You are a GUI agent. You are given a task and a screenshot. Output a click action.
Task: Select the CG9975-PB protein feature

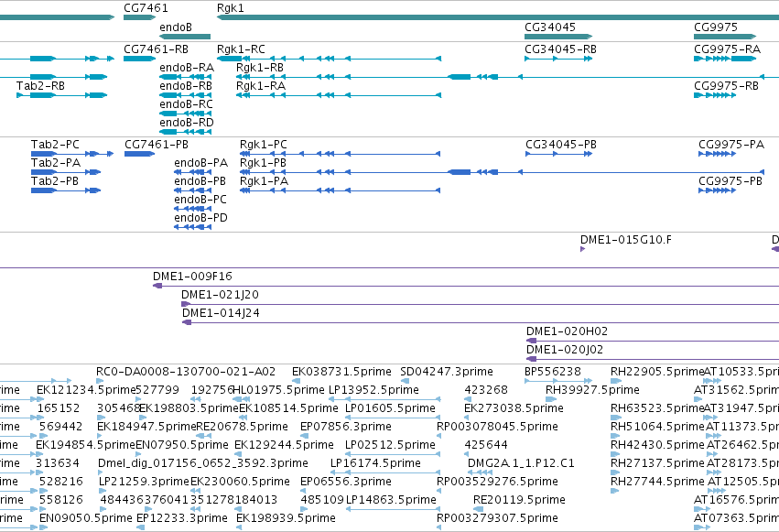(717, 190)
